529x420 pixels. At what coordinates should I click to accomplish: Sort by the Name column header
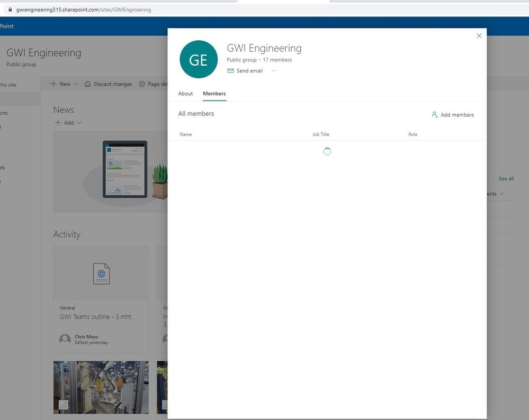(x=185, y=134)
